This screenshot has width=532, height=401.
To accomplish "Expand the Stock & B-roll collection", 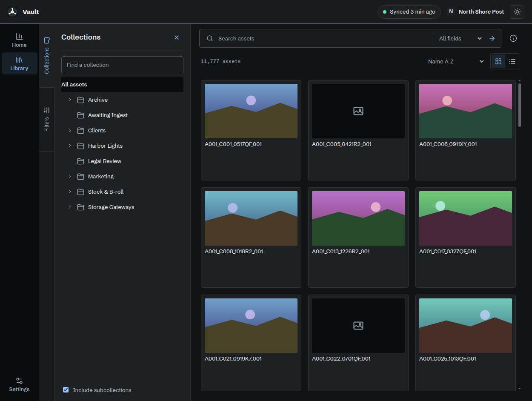I will coord(70,192).
